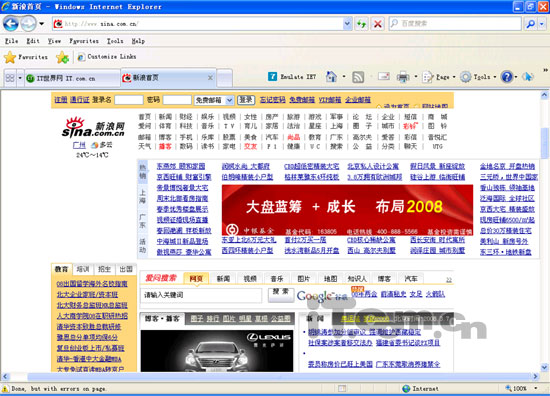550x396 pixels.
Task: Click the Home page icon
Action: (331, 76)
